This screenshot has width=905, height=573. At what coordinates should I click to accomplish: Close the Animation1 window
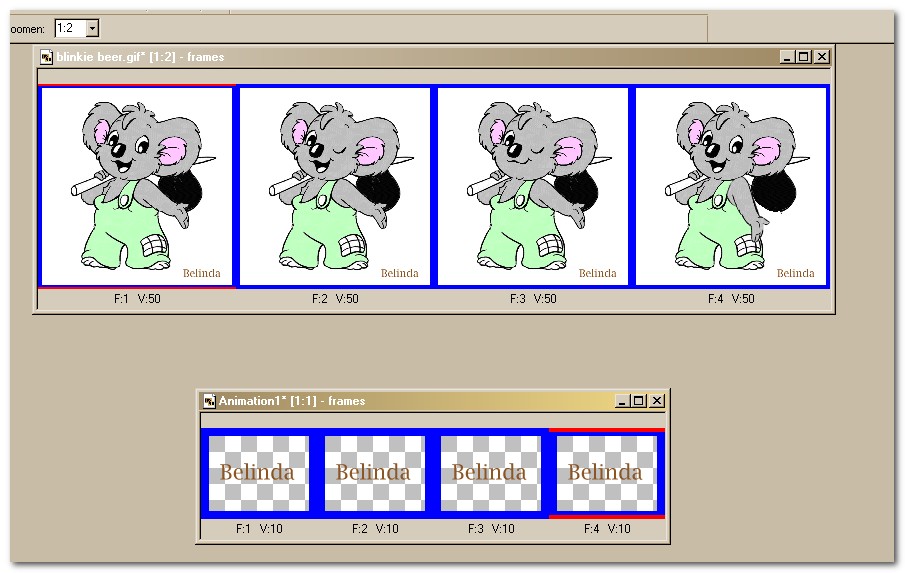coord(657,401)
